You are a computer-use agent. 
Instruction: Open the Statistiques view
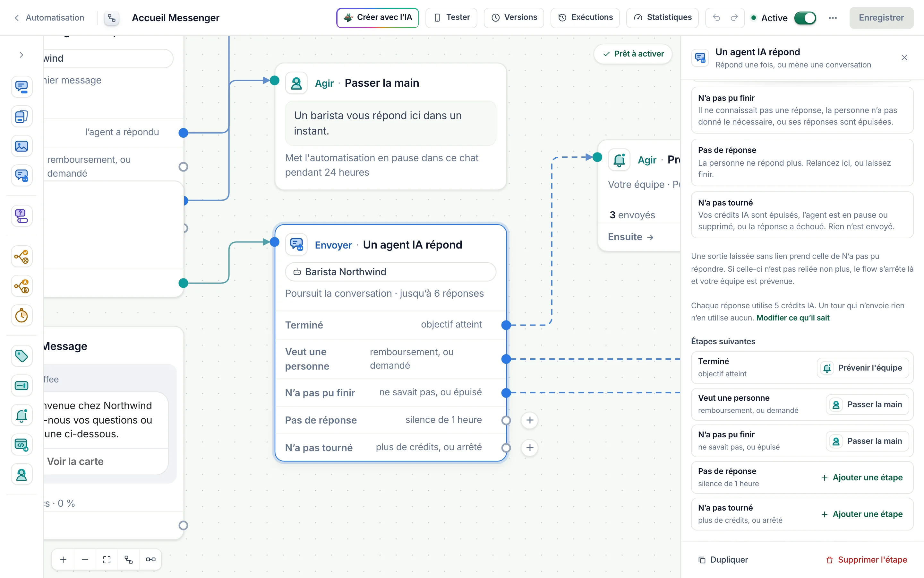click(x=662, y=18)
